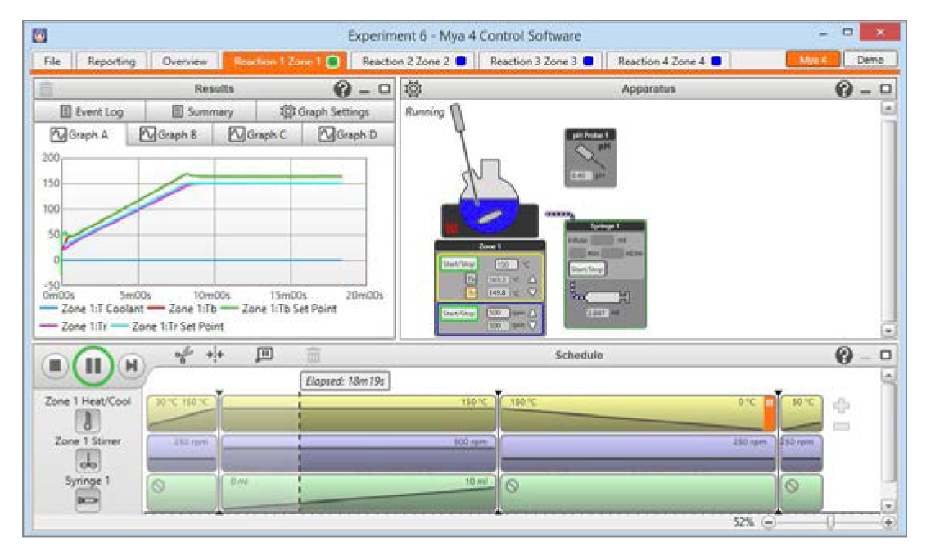Decrease Zone 1 temperature with down arrow
The height and width of the screenshot is (560, 935).
532,292
